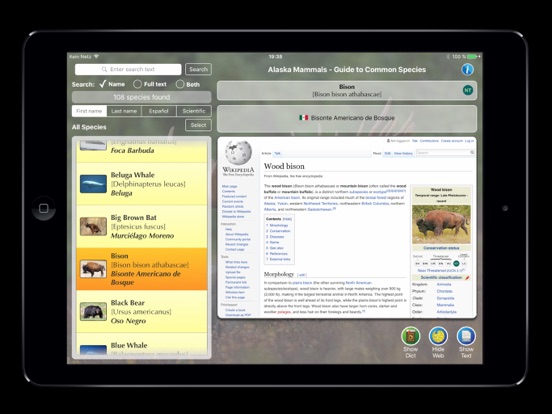Open the Wikipedia Talk tab
The width and height of the screenshot is (552, 414).
tap(277, 153)
